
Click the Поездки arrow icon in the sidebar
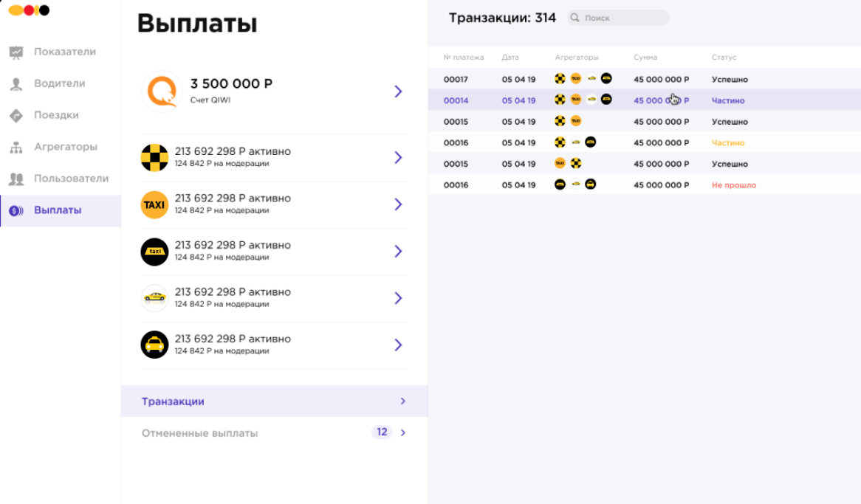(x=16, y=115)
